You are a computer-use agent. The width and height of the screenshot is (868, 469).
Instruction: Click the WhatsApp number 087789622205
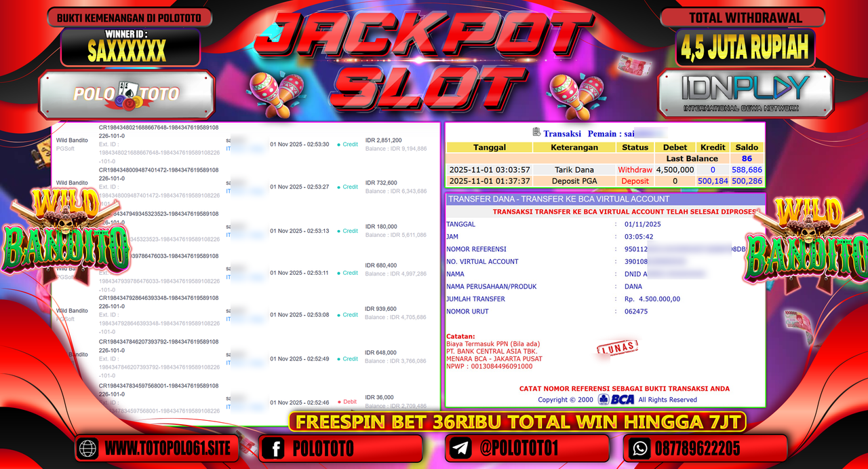coord(697,449)
